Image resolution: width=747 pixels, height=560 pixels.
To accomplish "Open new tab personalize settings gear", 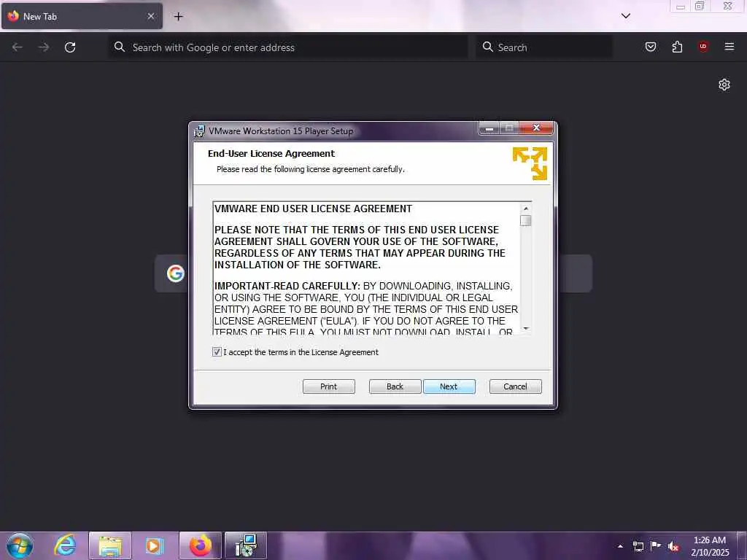I will pos(724,85).
